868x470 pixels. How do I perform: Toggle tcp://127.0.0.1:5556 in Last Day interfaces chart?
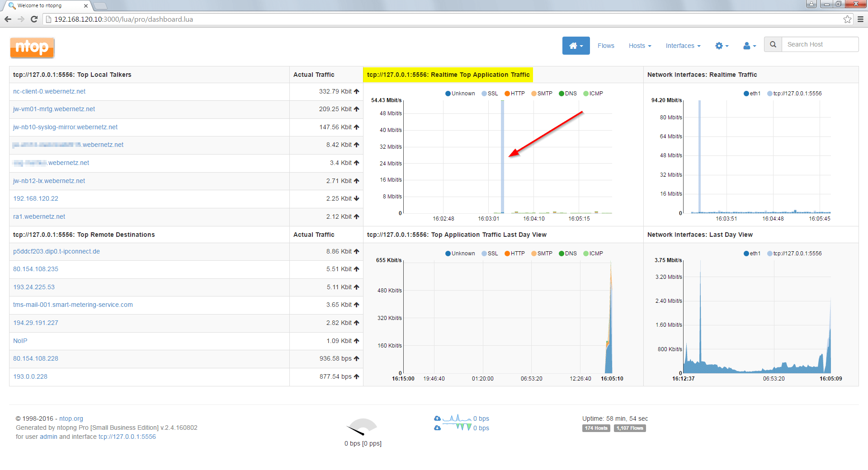tap(794, 254)
